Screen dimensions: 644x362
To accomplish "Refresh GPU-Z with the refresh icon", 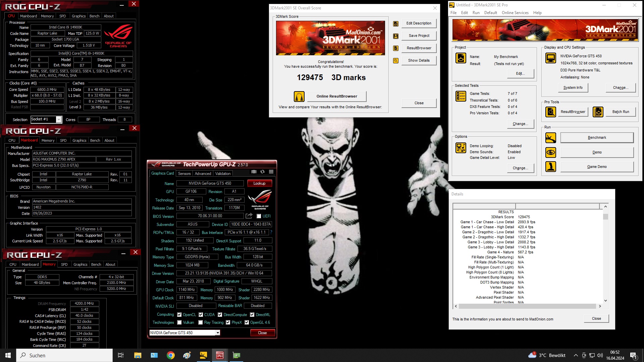I will pyautogui.click(x=262, y=172).
